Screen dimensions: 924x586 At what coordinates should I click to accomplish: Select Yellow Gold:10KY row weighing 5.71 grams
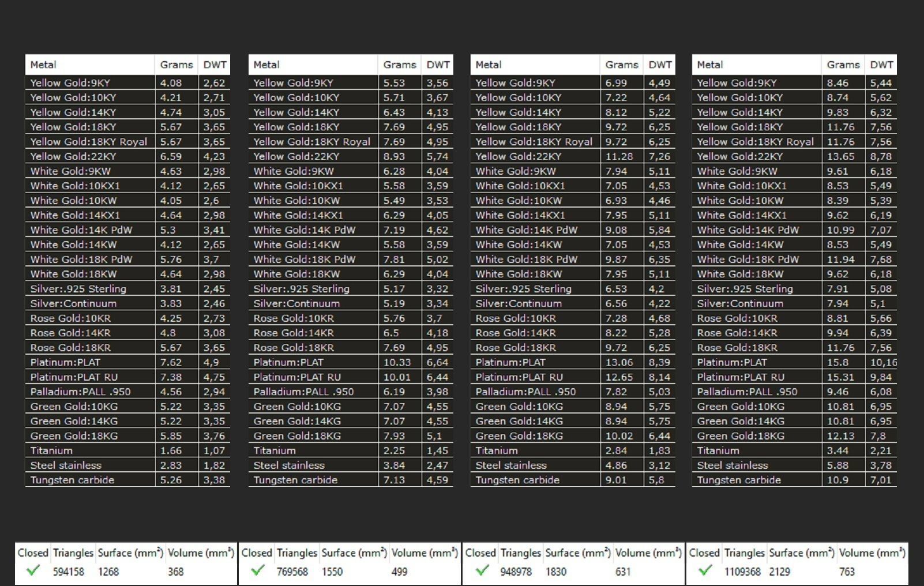(351, 97)
